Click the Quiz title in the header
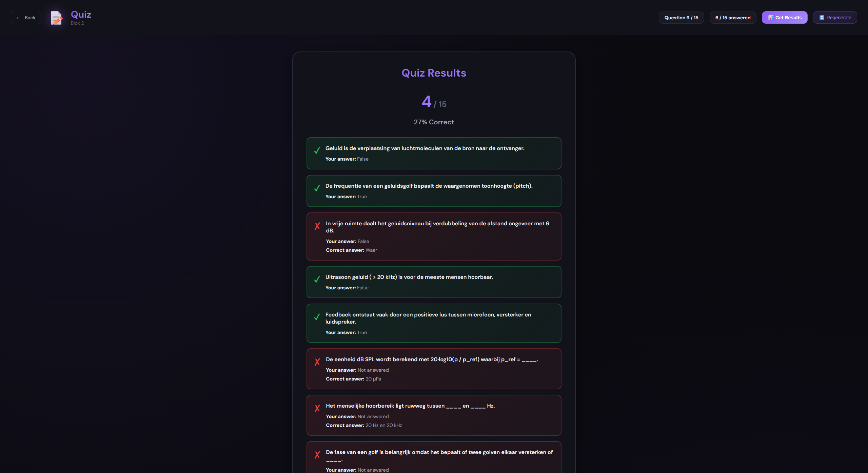 coord(81,14)
